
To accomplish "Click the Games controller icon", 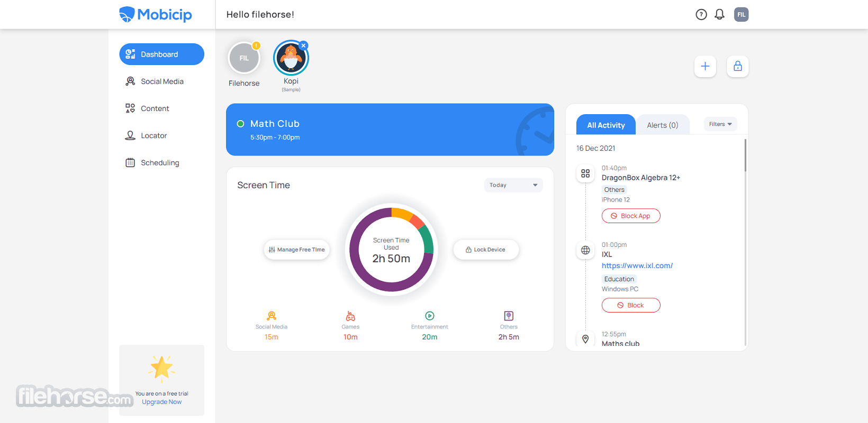I will click(350, 316).
